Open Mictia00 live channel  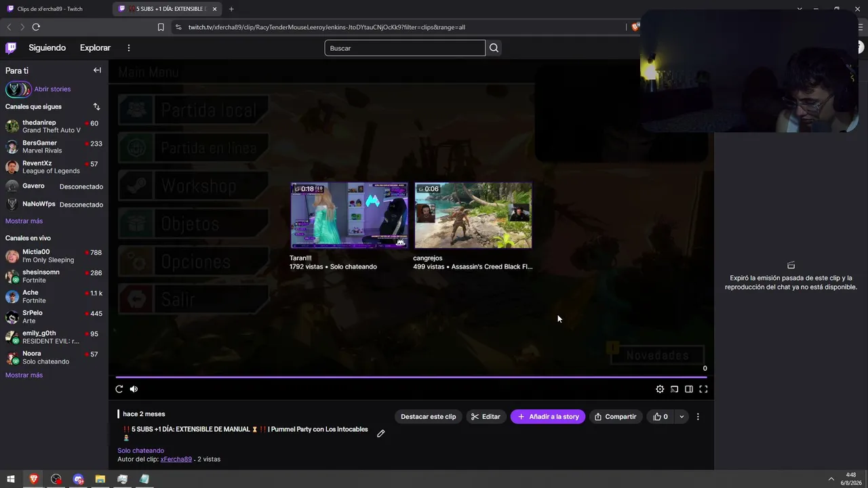pos(54,256)
